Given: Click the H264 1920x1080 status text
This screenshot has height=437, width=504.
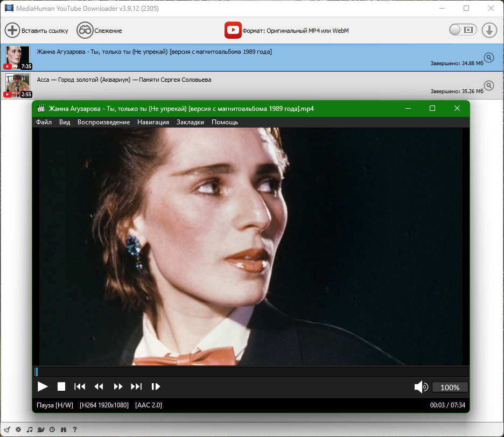Looking at the screenshot, I should coord(104,405).
